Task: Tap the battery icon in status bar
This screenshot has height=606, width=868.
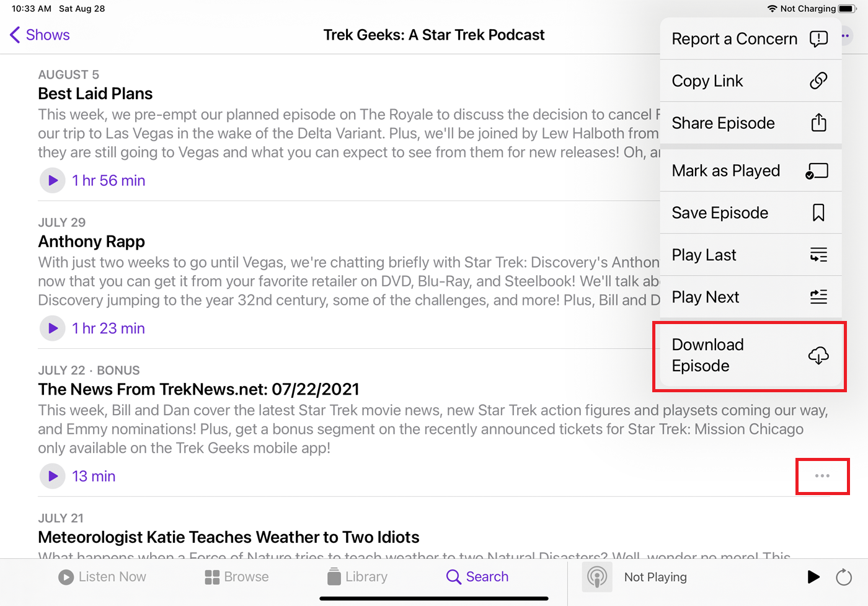Action: point(848,9)
